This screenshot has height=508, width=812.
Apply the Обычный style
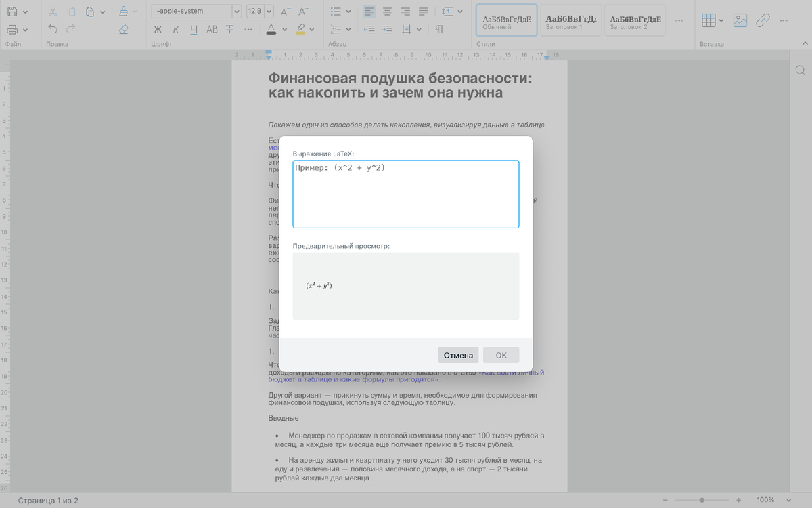click(507, 20)
